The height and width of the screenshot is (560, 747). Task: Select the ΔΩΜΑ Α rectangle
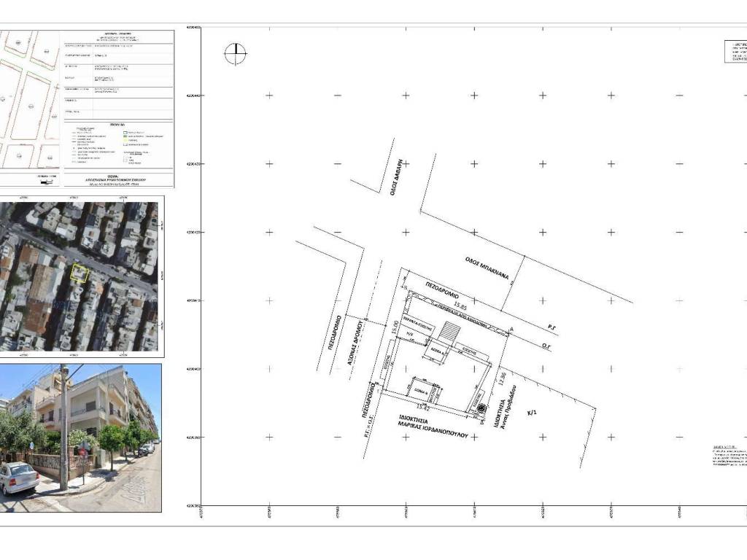436,350
